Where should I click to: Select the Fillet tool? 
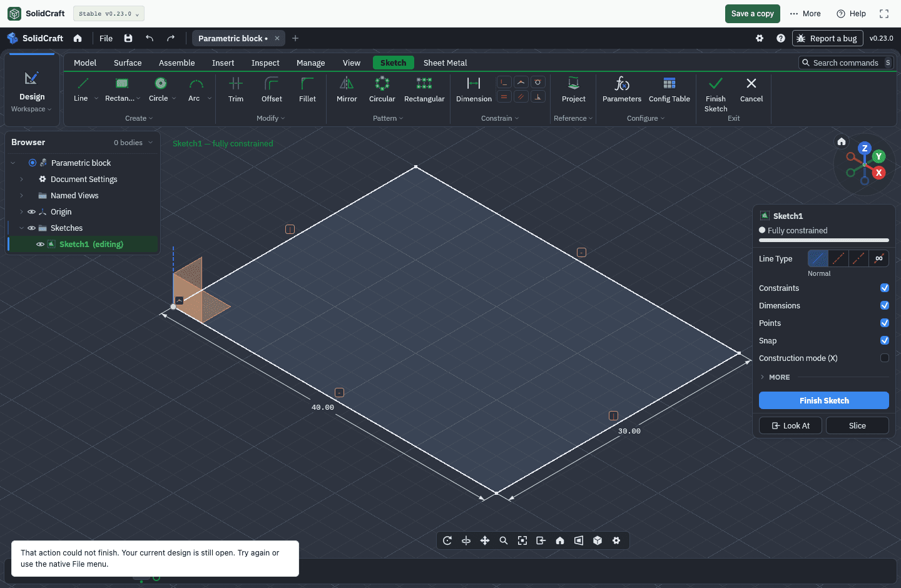(307, 89)
